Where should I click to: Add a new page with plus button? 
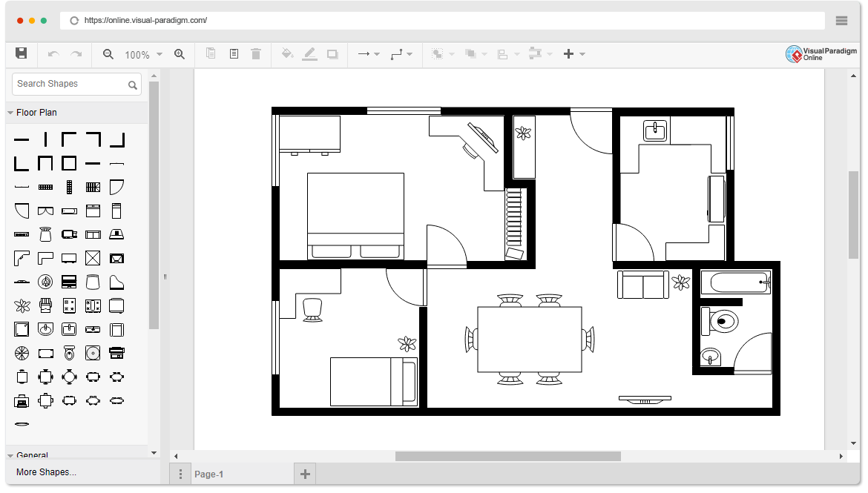(304, 474)
